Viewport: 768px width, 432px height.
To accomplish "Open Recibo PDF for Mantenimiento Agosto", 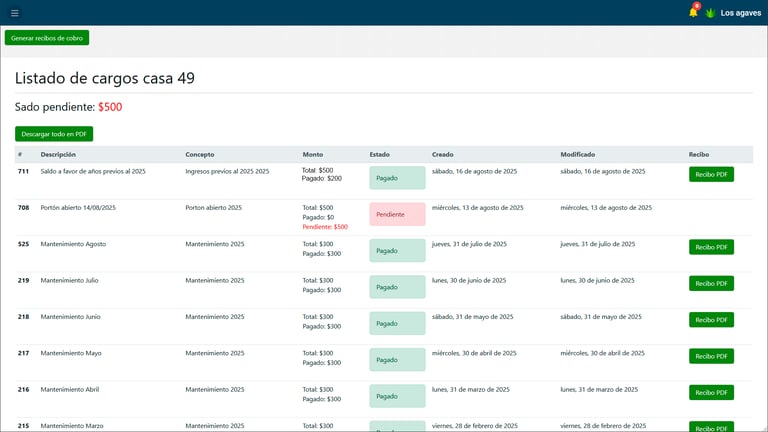I will pyautogui.click(x=711, y=247).
